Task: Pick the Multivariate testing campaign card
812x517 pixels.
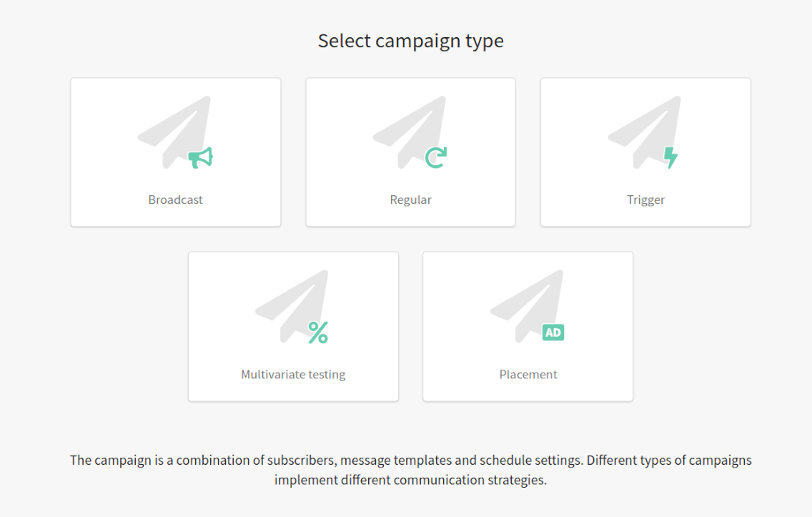Action: (x=293, y=326)
